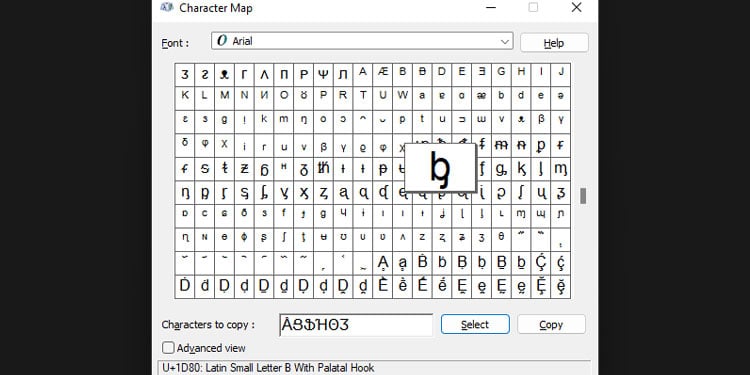Viewport: 750px width, 375px height.
Task: Select the small ç with acute (ḉ) cell
Action: tap(561, 263)
